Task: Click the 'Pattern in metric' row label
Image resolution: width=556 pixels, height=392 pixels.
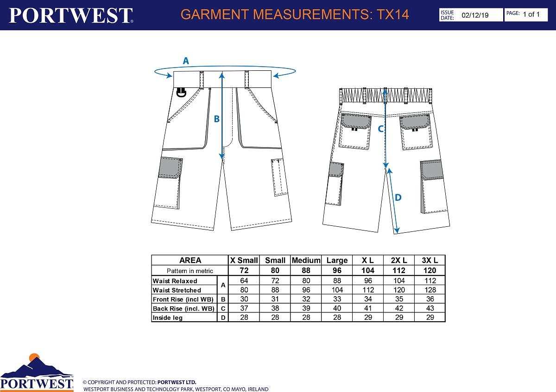Action: coord(190,271)
